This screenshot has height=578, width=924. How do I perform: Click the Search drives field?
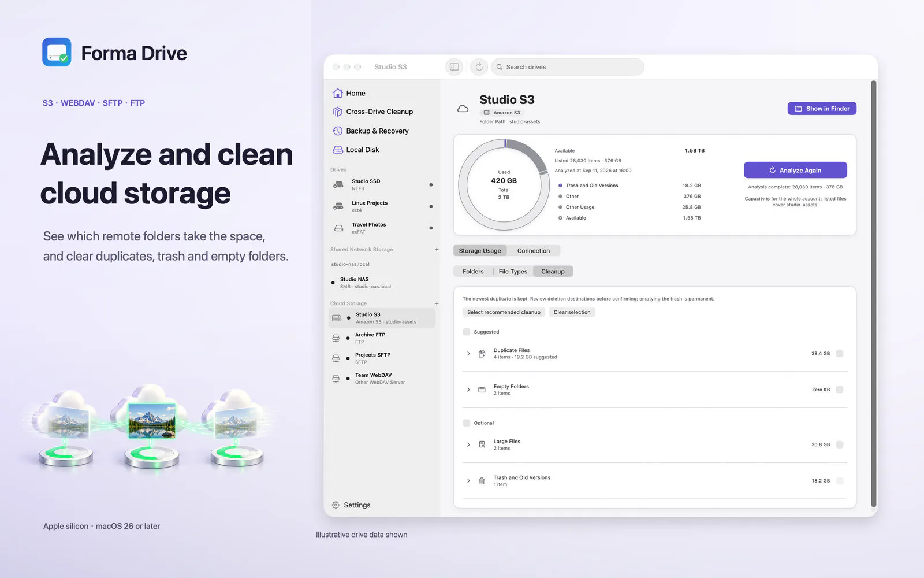tap(568, 67)
